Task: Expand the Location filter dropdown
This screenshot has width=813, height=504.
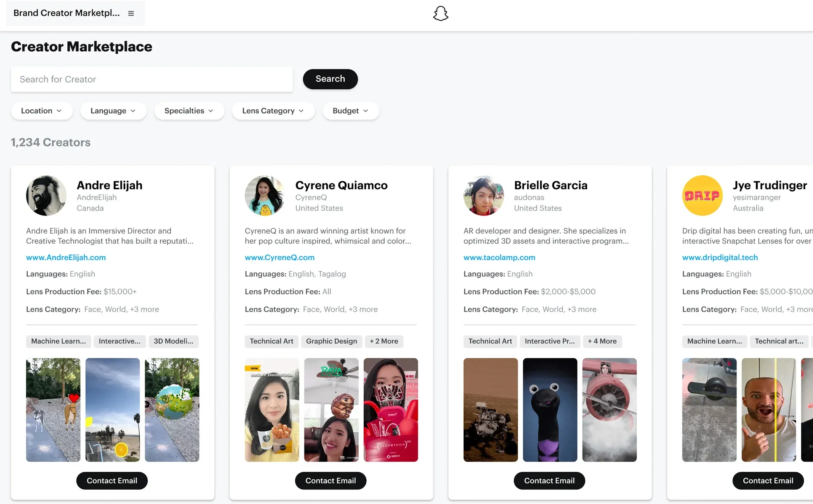Action: (41, 111)
